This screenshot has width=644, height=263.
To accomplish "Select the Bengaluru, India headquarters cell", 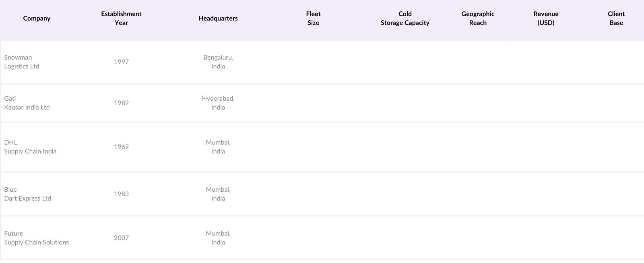I will [218, 62].
